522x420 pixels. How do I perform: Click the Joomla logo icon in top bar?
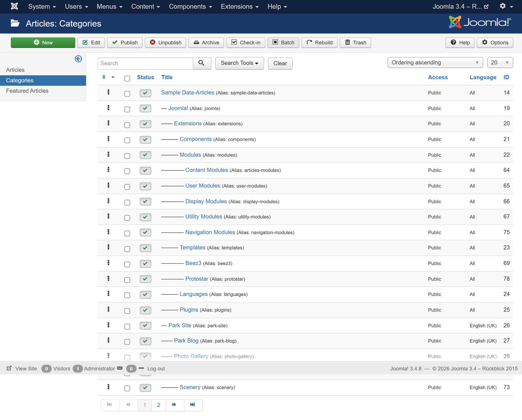pos(14,6)
